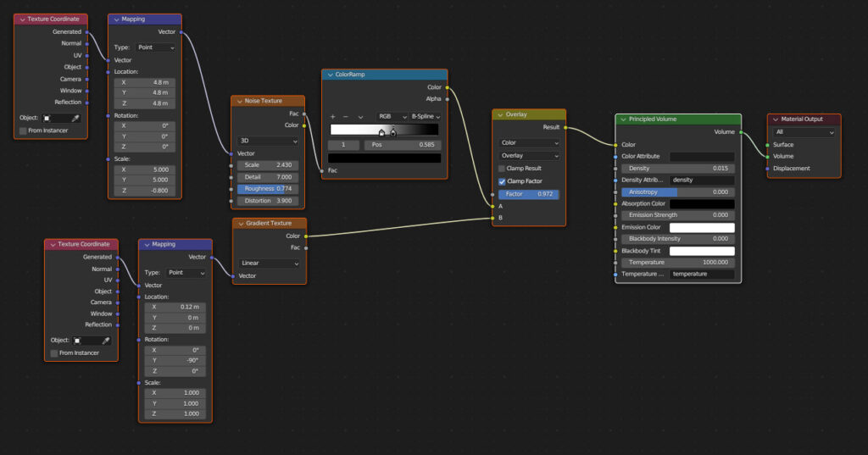Toggle From Instancer on Texture Coordinate feeding Gradient Mapping
This screenshot has height=455, width=868.
pos(53,353)
